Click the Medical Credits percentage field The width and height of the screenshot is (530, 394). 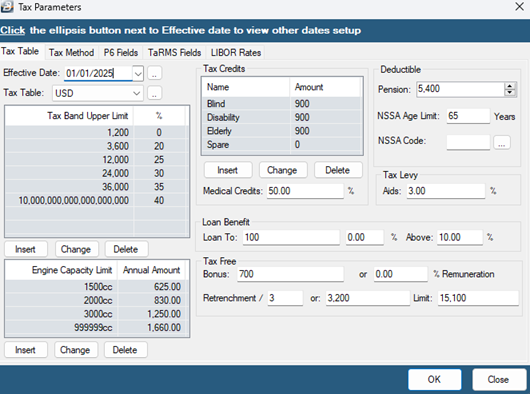pos(305,191)
